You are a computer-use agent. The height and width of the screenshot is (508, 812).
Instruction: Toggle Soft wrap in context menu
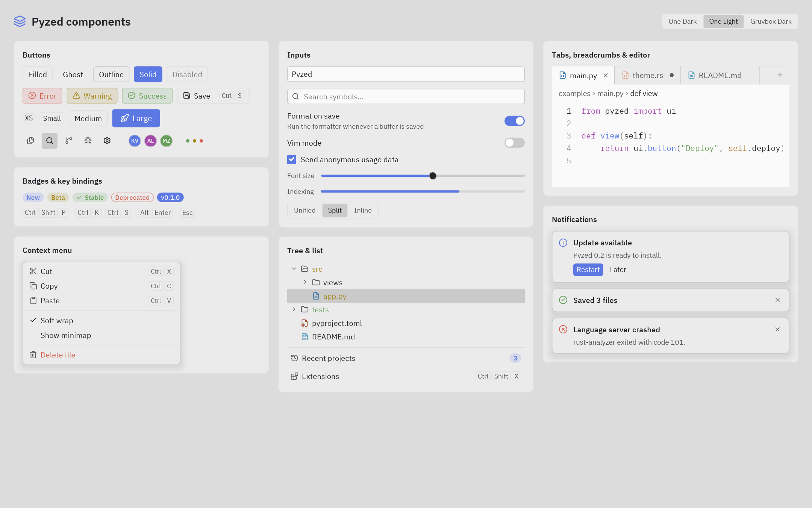click(x=101, y=321)
